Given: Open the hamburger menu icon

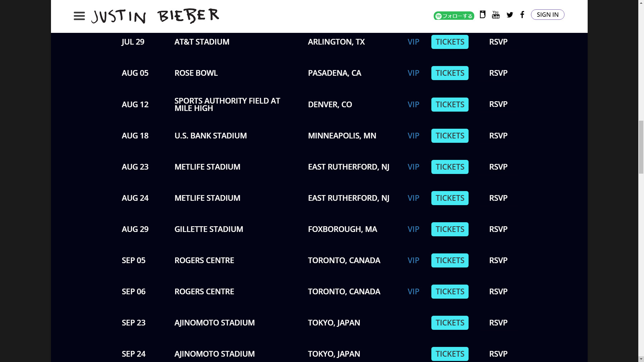Looking at the screenshot, I should 79,16.
